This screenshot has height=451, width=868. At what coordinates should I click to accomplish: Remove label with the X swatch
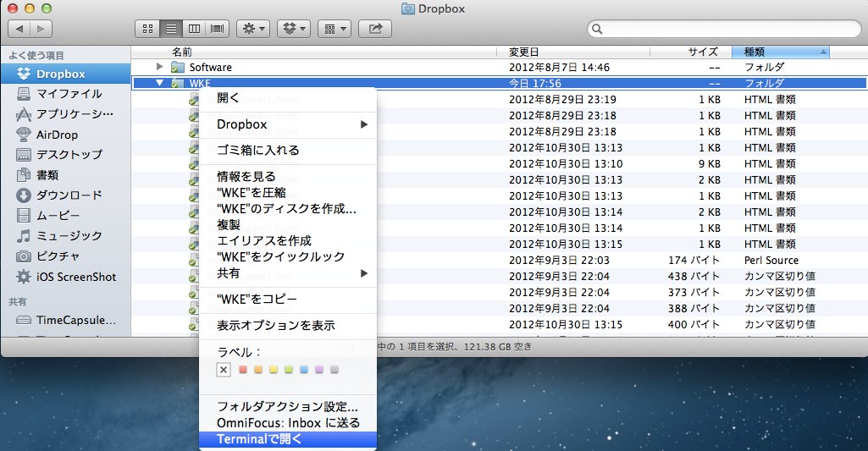[x=224, y=370]
